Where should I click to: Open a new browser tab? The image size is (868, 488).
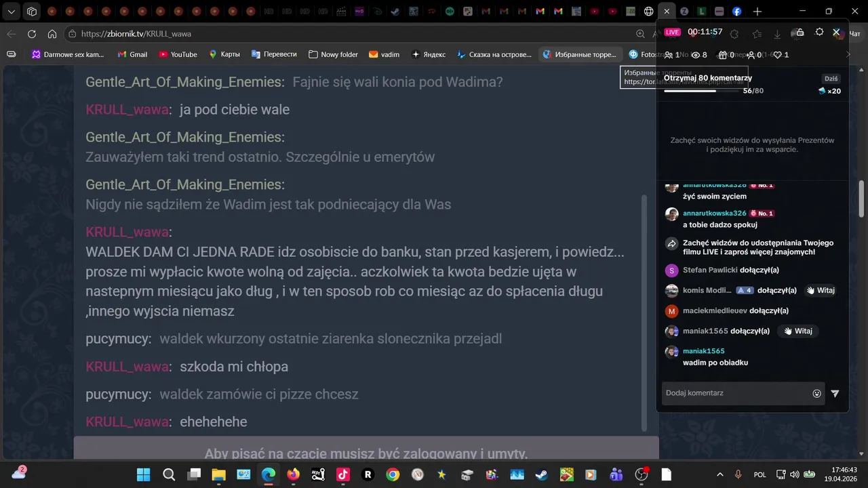pyautogui.click(x=757, y=12)
